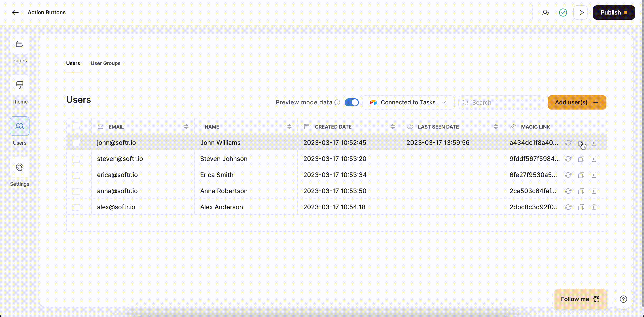This screenshot has width=644, height=317.
Task: Switch to the User Groups tab
Action: pyautogui.click(x=106, y=63)
